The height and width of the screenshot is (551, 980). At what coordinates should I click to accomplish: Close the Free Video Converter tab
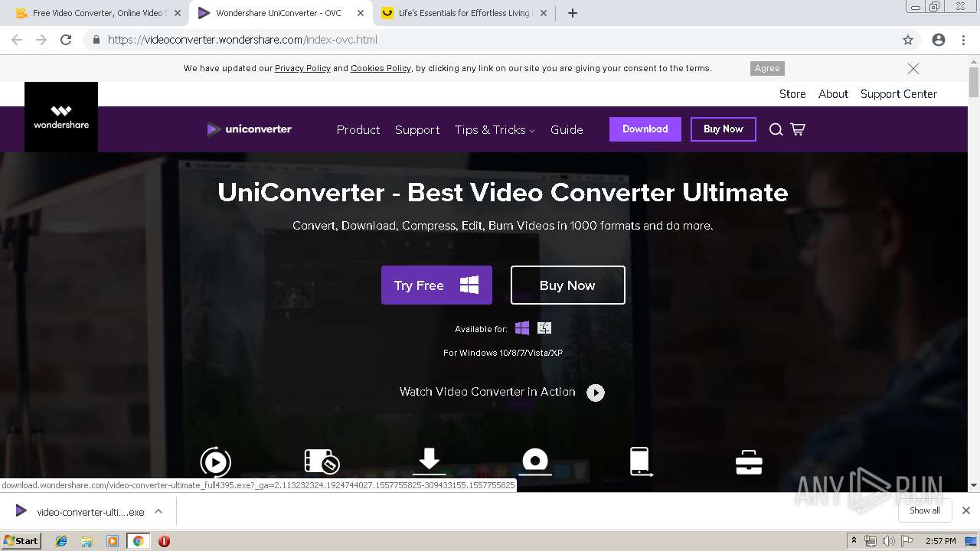coord(178,13)
